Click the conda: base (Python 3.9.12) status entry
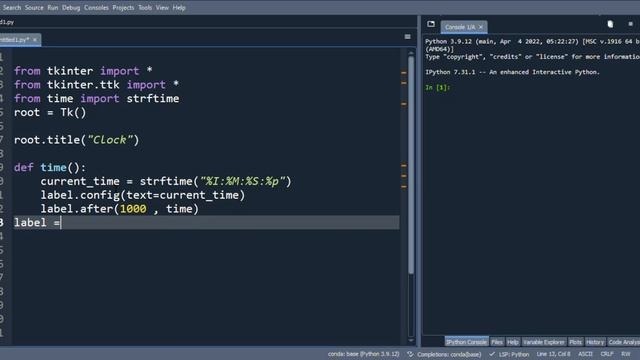This screenshot has width=640, height=360. point(363,354)
